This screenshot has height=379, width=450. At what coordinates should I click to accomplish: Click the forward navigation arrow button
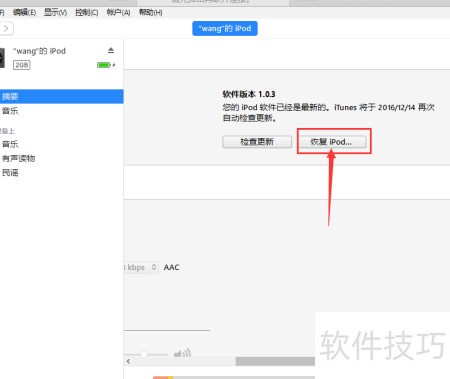click(x=6, y=28)
